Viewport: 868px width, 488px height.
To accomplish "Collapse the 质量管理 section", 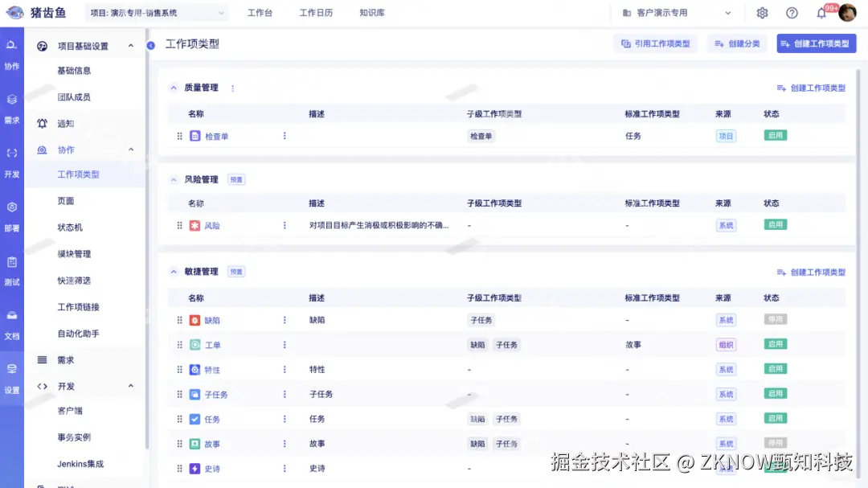I will click(172, 87).
